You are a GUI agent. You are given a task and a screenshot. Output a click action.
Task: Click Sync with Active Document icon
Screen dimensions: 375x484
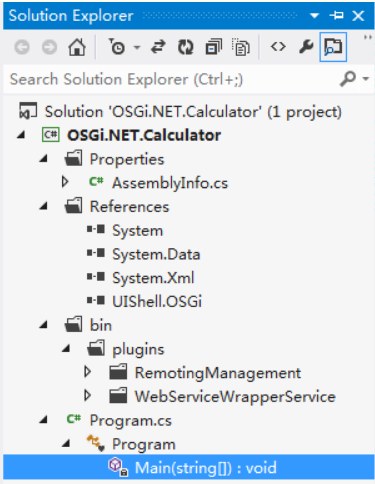[x=158, y=47]
